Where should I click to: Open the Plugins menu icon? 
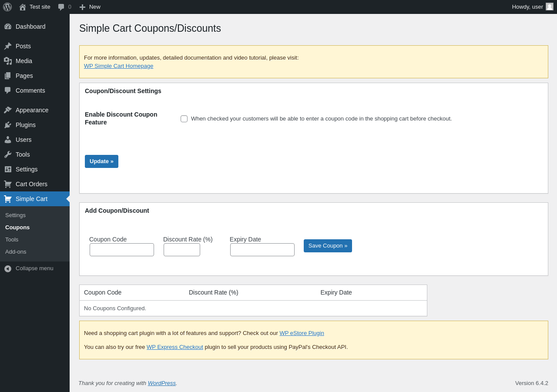point(8,125)
